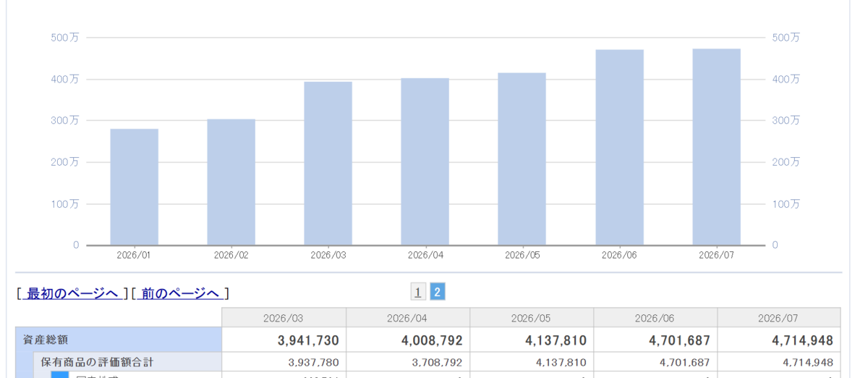Click the 2026/05 table column header
Screen dimensions: 868x378
(532, 318)
